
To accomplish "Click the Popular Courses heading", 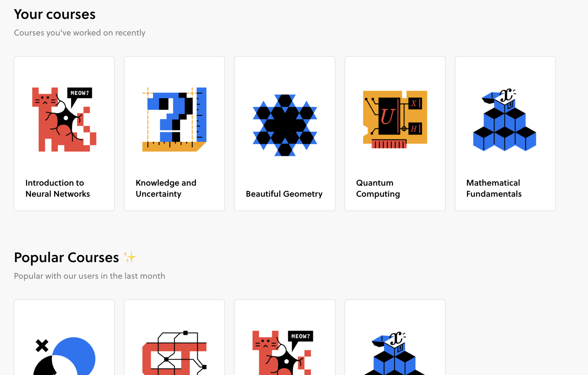I will coord(66,257).
